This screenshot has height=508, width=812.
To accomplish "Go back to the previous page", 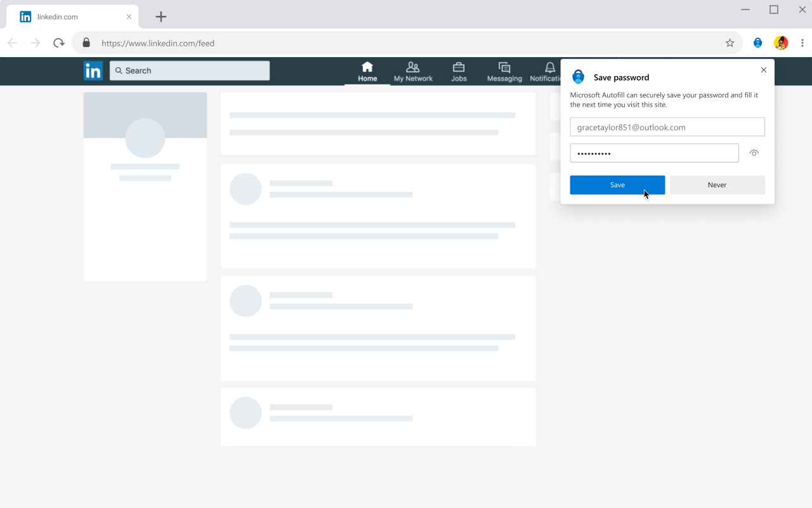I will click(12, 43).
